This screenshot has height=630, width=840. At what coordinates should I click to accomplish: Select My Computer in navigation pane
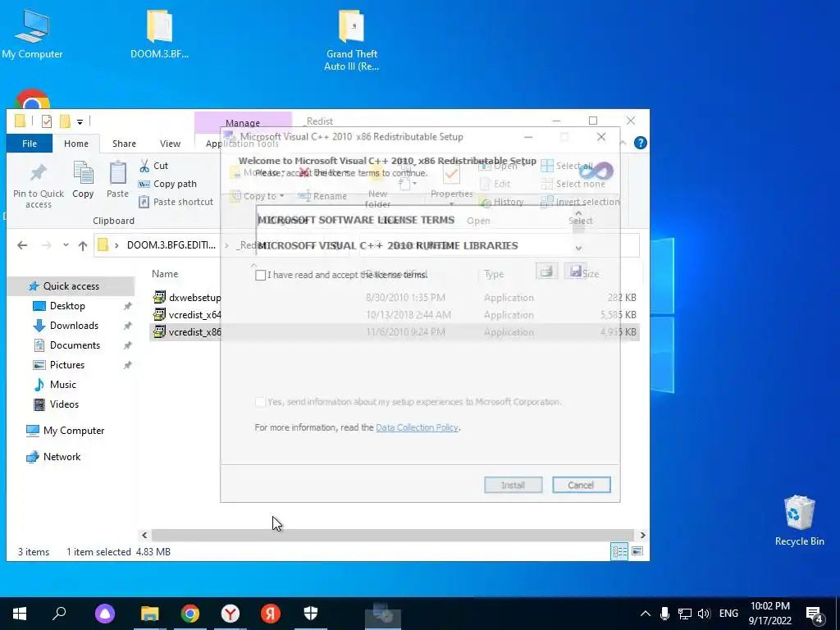[x=73, y=431]
